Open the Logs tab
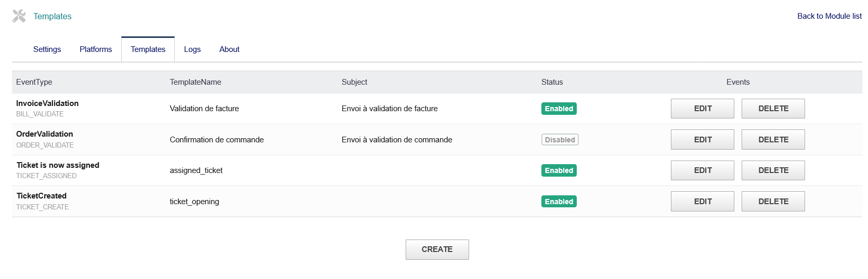 coord(192,49)
